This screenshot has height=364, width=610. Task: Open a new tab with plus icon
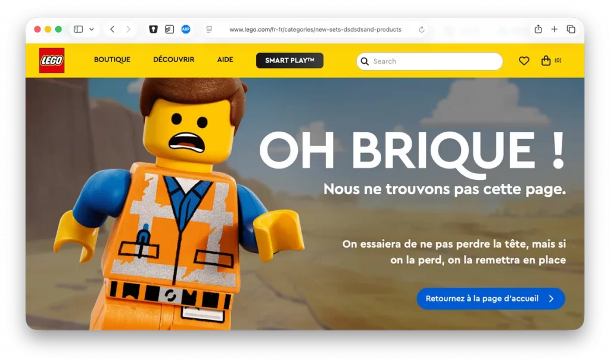[555, 29]
